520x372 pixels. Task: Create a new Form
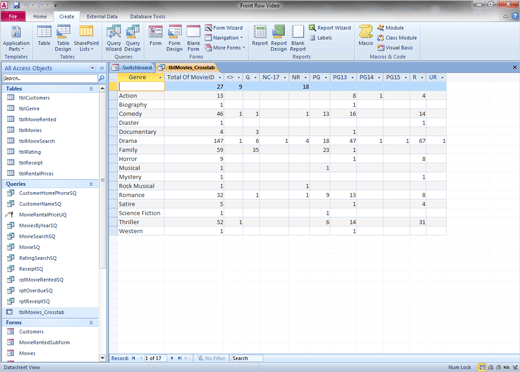155,36
